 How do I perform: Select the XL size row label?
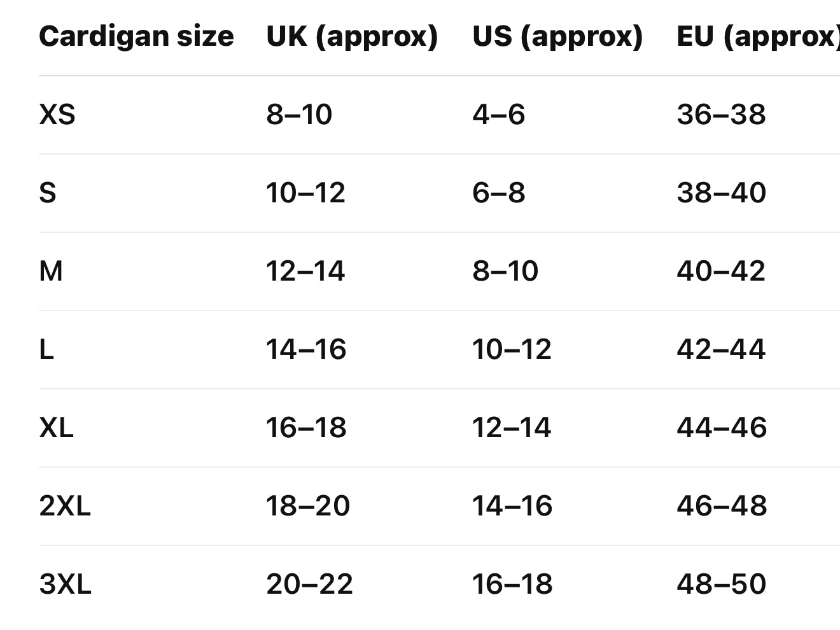(56, 428)
